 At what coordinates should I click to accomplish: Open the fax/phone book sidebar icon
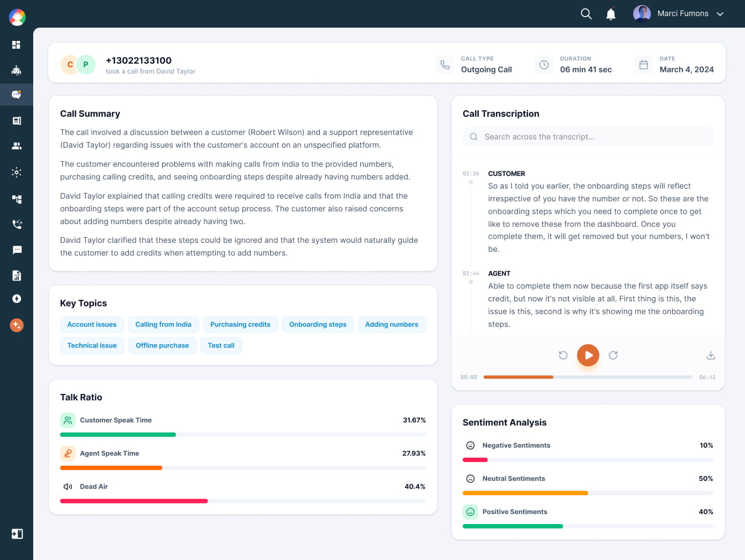tap(17, 121)
